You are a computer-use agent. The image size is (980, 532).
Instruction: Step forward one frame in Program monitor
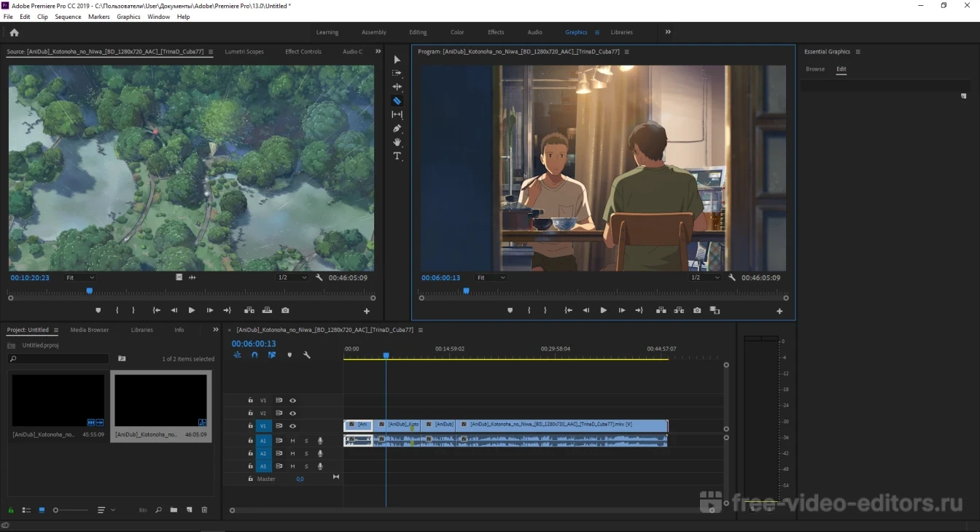coord(621,310)
